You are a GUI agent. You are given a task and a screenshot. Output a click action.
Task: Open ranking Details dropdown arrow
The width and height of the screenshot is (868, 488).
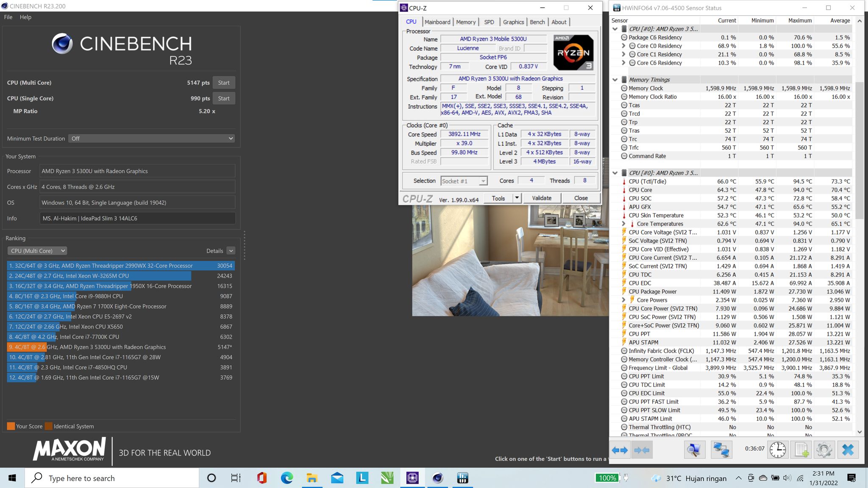tap(231, 251)
